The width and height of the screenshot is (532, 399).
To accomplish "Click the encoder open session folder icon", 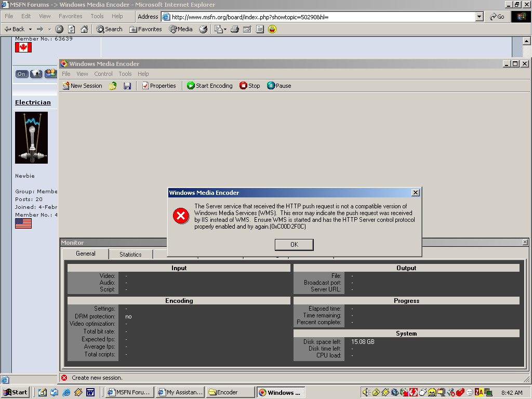I will 113,86.
